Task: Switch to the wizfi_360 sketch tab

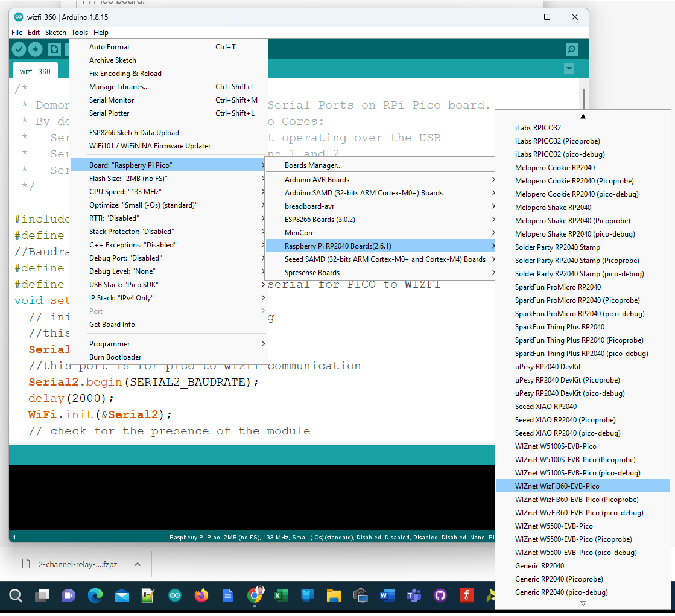Action: [x=35, y=71]
